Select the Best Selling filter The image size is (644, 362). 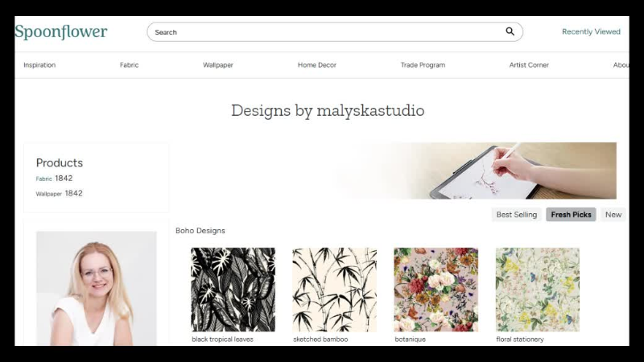pos(516,215)
